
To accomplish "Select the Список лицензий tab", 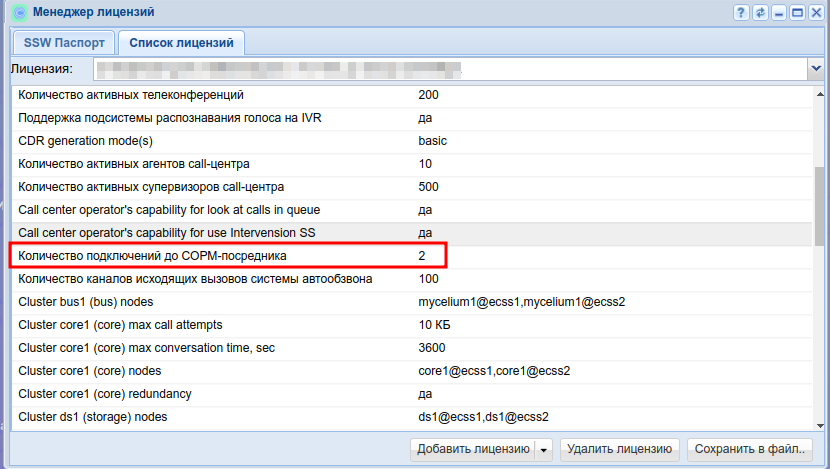I will 181,43.
